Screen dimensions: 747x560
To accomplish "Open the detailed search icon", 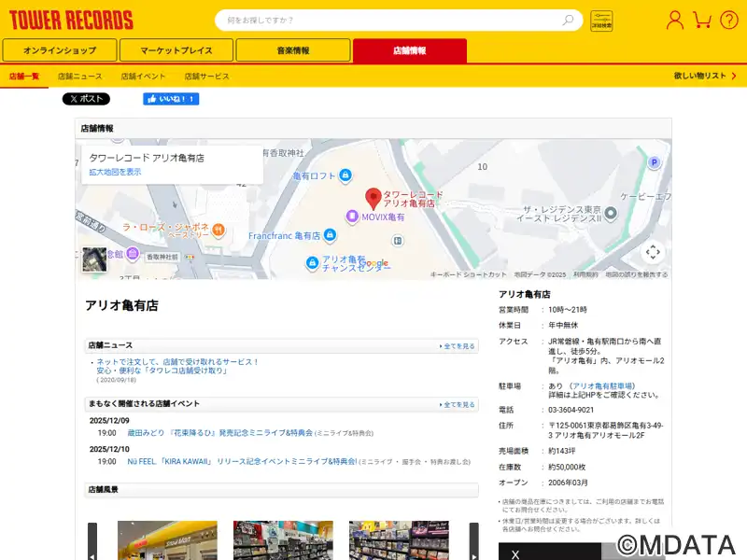I will pyautogui.click(x=601, y=21).
